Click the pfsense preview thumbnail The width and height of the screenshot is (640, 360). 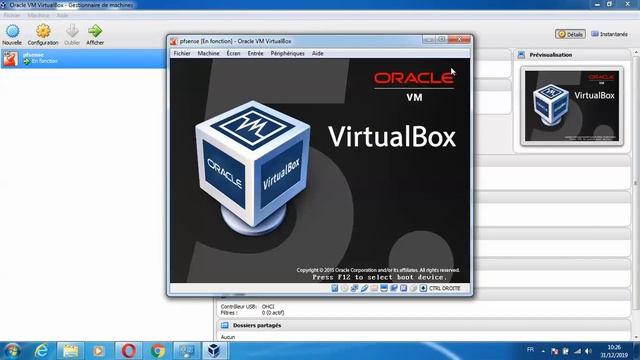pyautogui.click(x=572, y=106)
